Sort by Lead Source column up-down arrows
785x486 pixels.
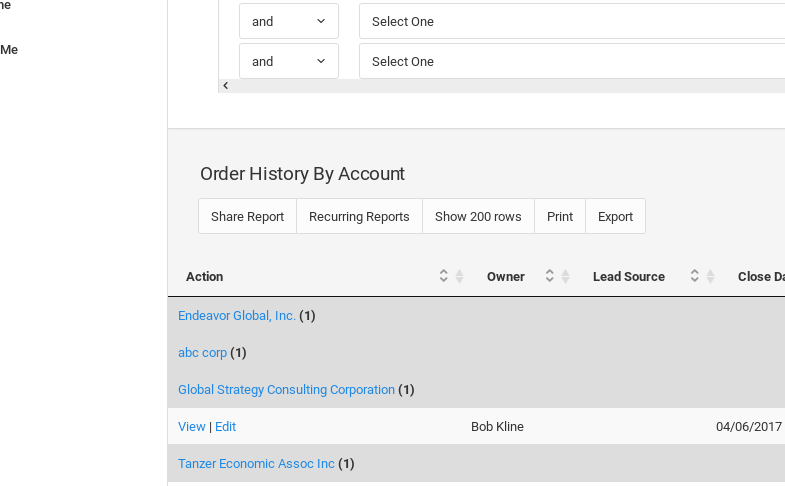click(x=694, y=276)
